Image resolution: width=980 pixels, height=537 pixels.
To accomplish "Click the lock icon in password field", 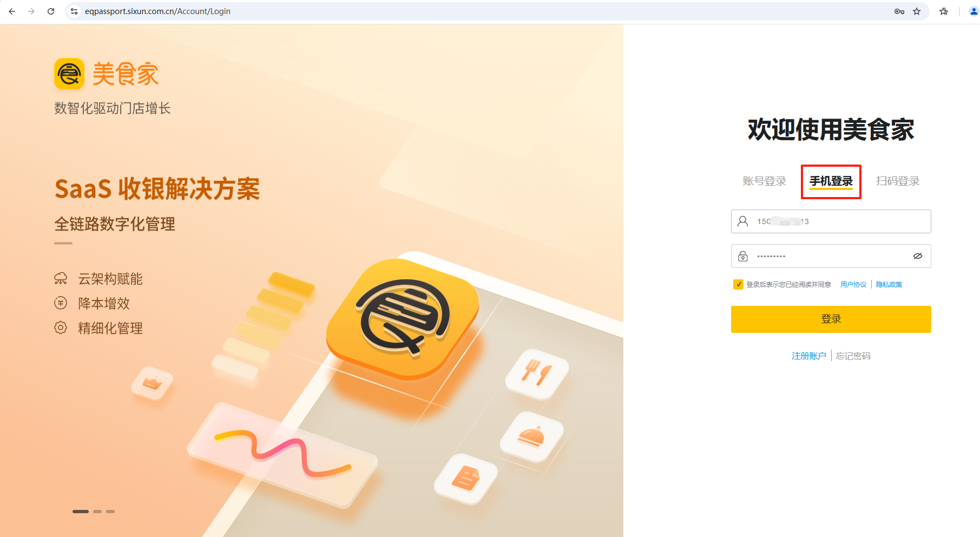I will [x=743, y=256].
